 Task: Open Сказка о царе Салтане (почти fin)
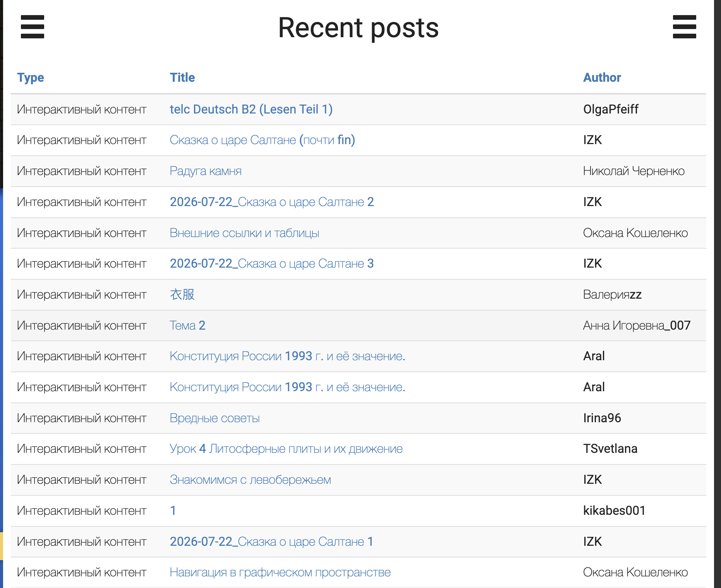pyautogui.click(x=263, y=140)
